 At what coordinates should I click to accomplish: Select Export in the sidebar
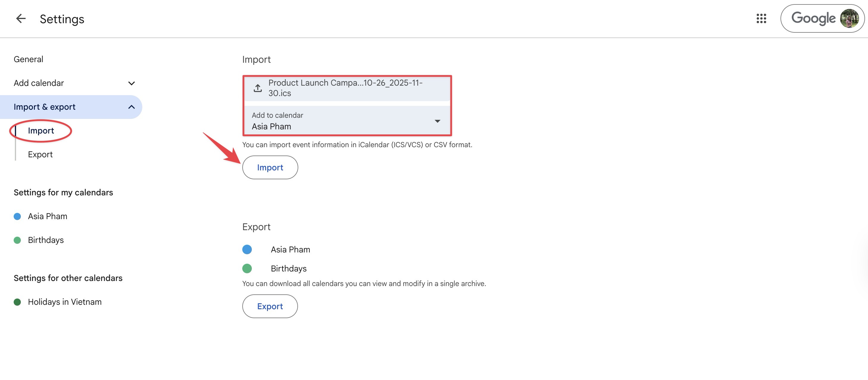click(x=40, y=155)
